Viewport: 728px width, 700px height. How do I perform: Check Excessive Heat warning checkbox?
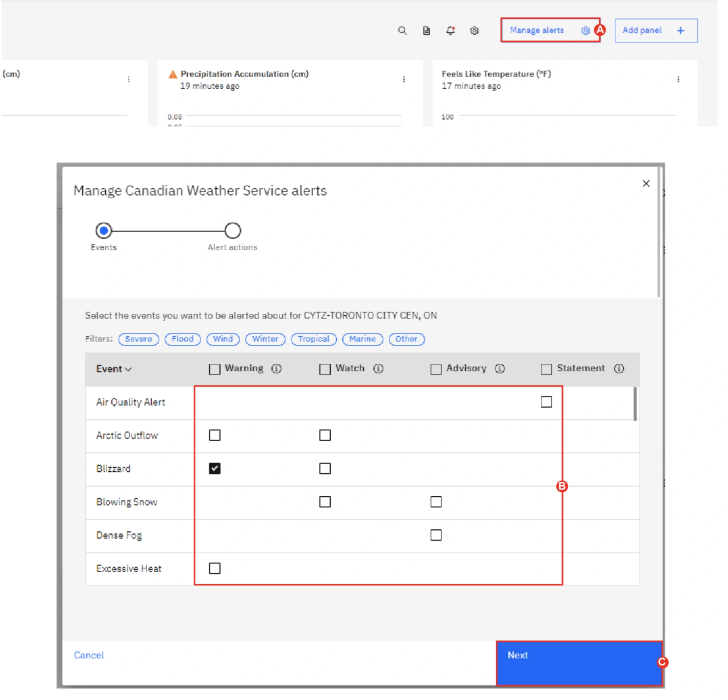point(215,569)
